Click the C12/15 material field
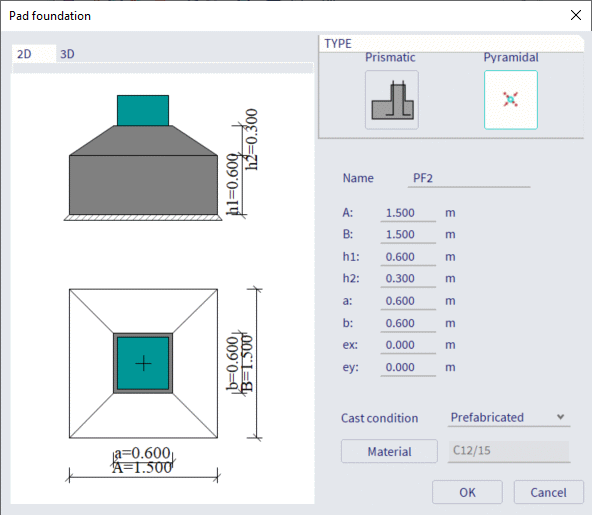 [509, 451]
